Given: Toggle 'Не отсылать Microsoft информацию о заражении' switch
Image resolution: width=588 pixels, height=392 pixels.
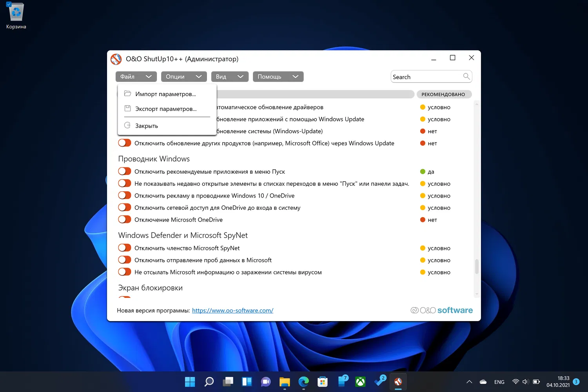Looking at the screenshot, I should tap(125, 272).
